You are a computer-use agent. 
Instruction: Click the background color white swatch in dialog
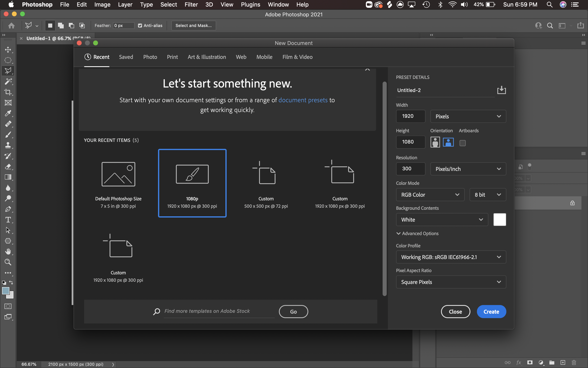coord(500,220)
